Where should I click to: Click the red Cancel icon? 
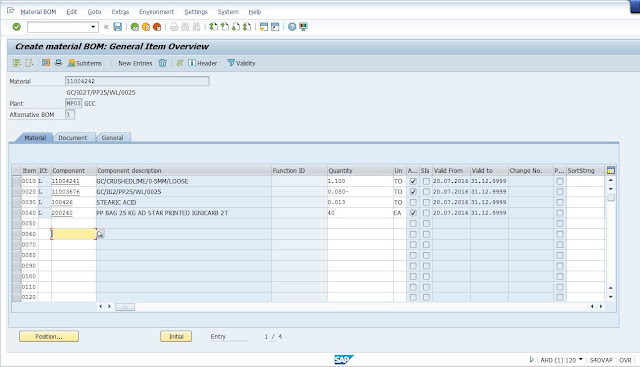pos(157,27)
